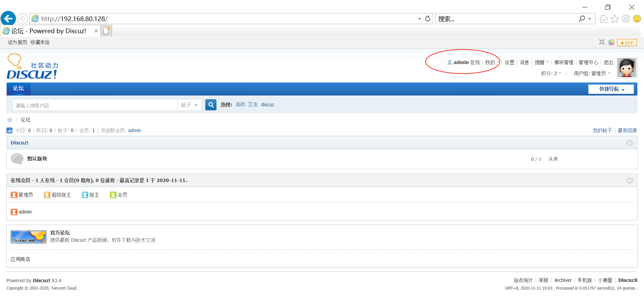Click the magnifier icon in browser search box
This screenshot has width=644, height=304.
(582, 19)
